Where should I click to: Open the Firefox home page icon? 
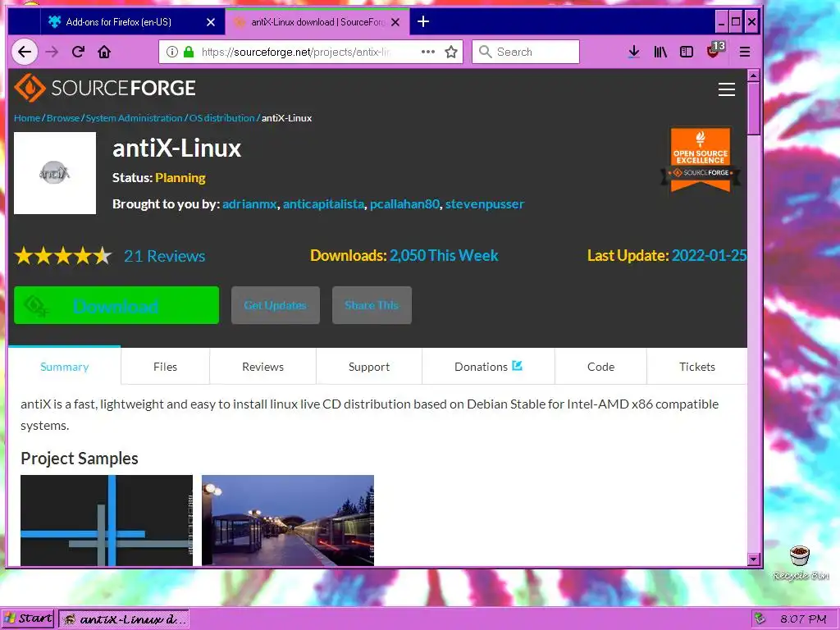click(x=104, y=52)
